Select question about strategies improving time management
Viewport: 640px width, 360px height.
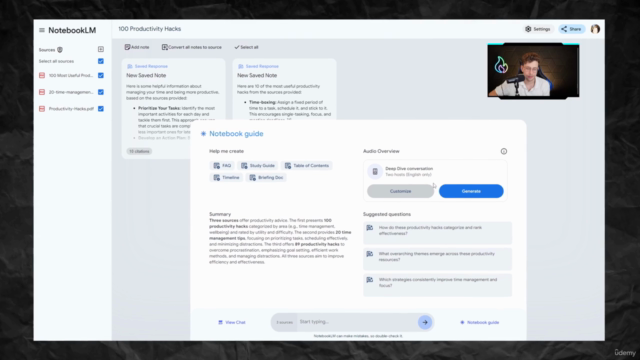tap(437, 285)
